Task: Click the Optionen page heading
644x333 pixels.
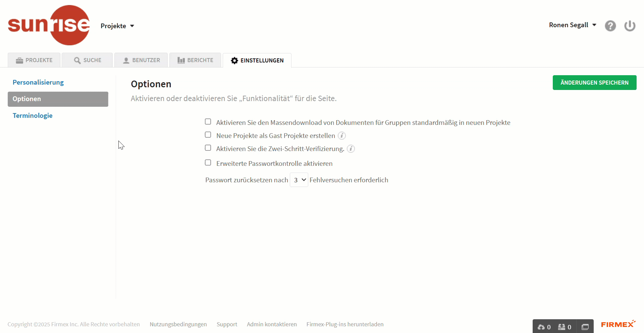Action: pos(151,84)
